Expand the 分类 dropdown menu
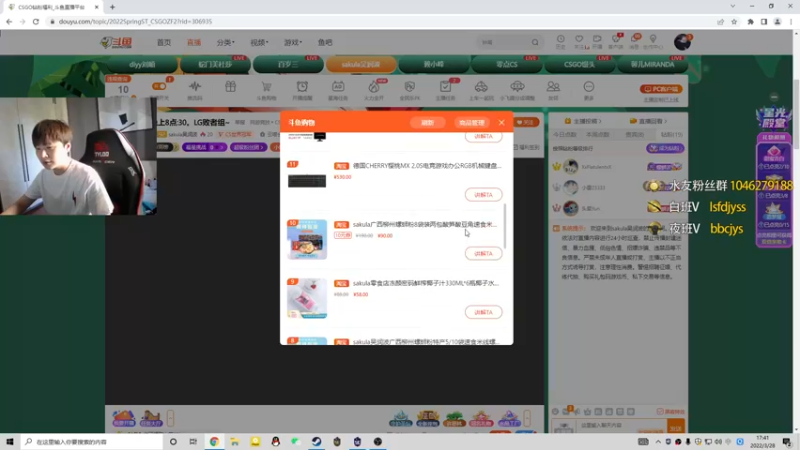Screen dimensions: 800x450 tap(225, 42)
